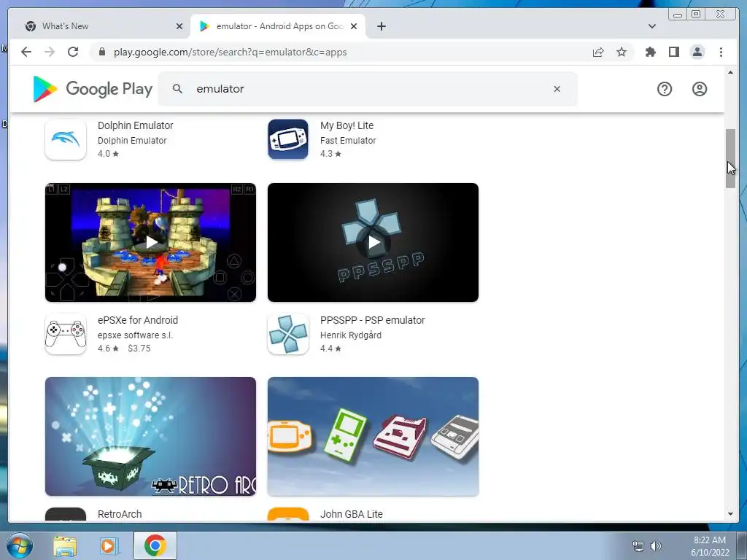Share this page via address bar icon
The image size is (747, 560).
coord(598,52)
